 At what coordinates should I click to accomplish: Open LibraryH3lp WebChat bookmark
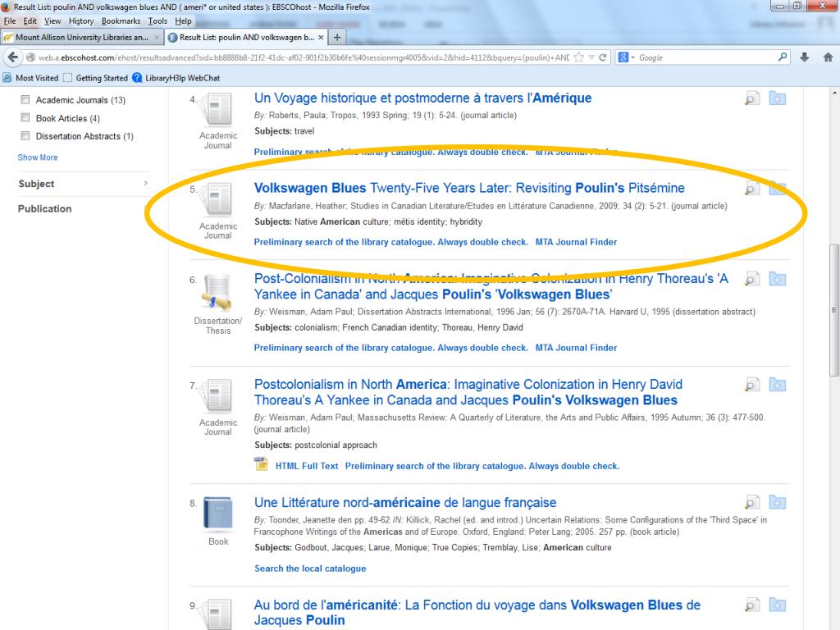[176, 78]
